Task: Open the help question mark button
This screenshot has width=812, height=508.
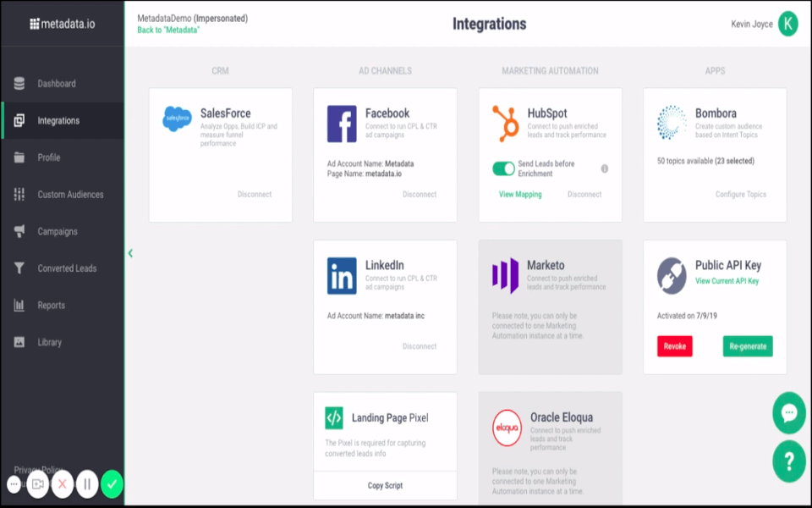Action: pos(788,461)
